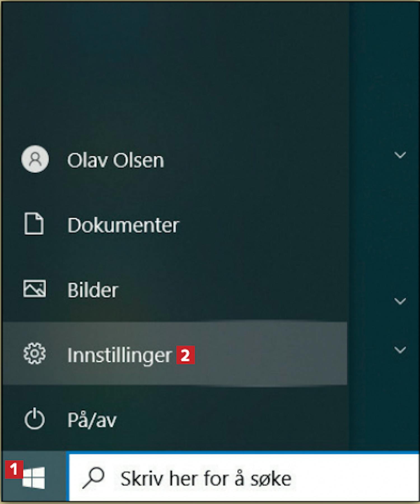Click the Olav Olsen user avatar icon

(x=35, y=159)
